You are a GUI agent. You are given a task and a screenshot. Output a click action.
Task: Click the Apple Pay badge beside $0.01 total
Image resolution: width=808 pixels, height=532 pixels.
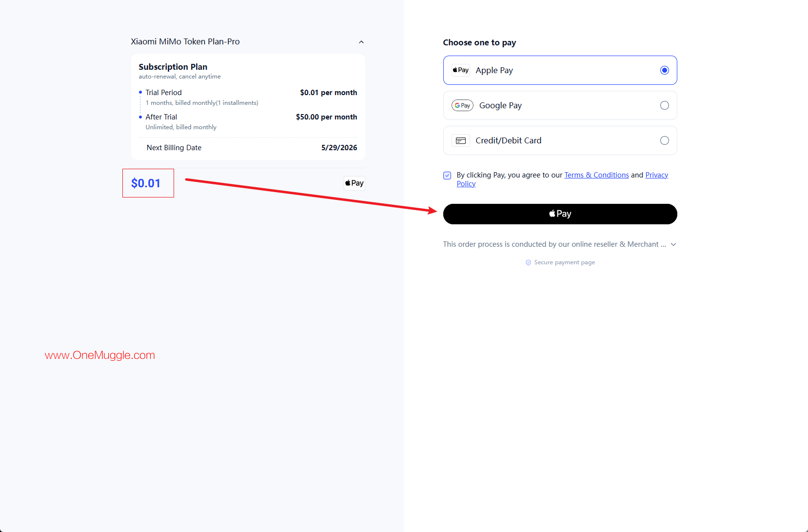[355, 183]
